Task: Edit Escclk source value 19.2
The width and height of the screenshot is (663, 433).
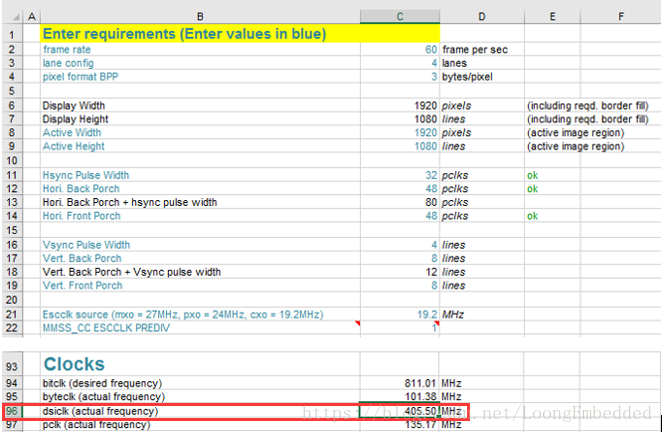Action: pyautogui.click(x=400, y=315)
